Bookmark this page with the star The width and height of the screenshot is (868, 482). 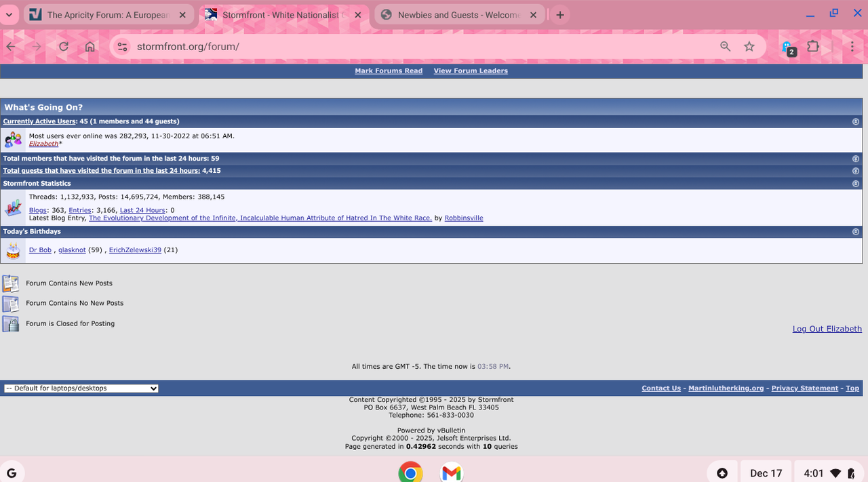pyautogui.click(x=749, y=46)
